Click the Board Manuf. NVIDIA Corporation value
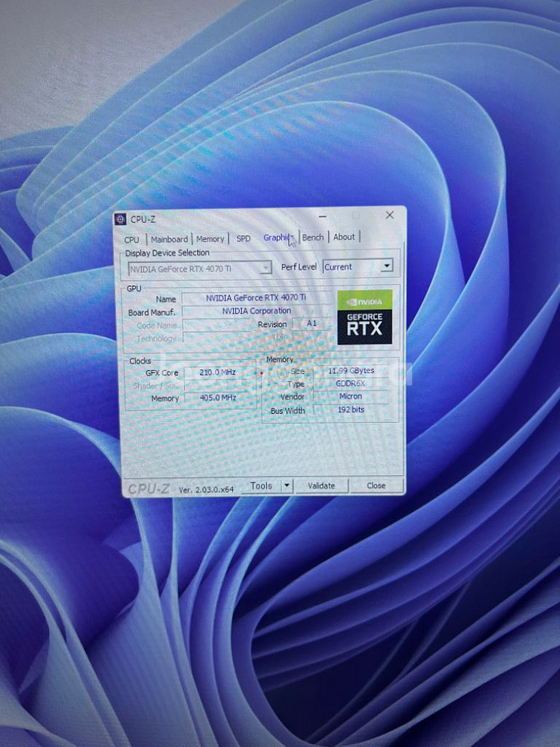Image resolution: width=560 pixels, height=747 pixels. click(256, 311)
